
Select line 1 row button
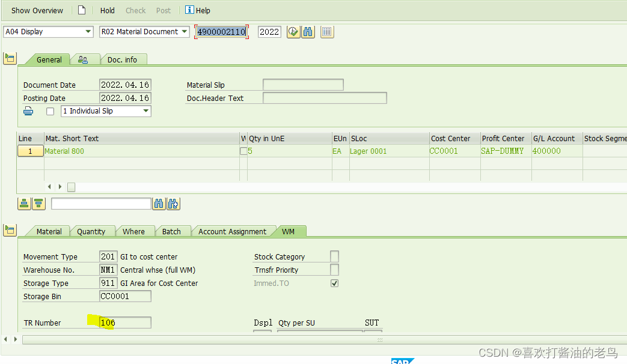coord(31,151)
